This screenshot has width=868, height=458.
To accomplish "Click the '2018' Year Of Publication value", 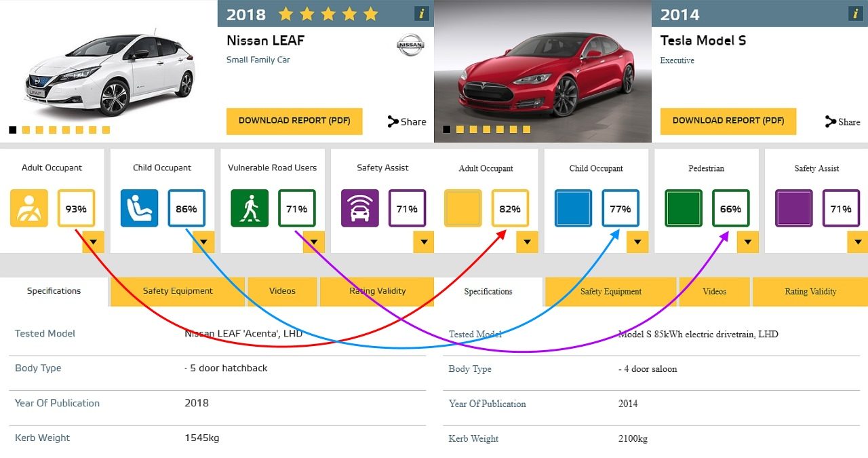I will point(197,403).
